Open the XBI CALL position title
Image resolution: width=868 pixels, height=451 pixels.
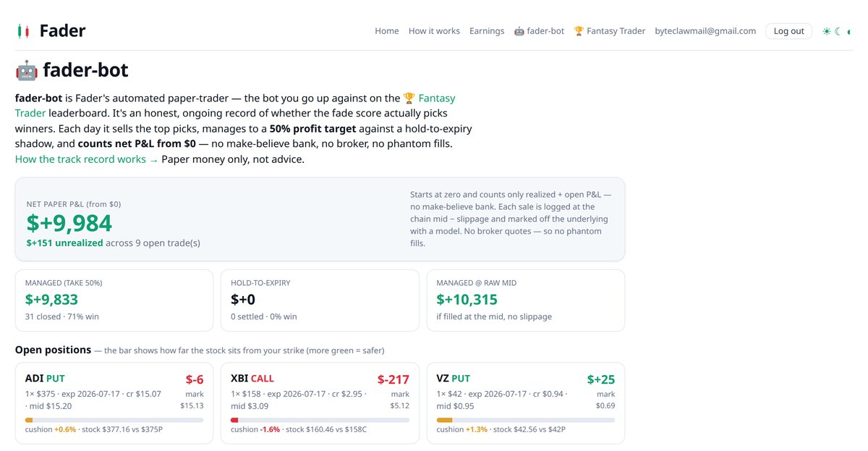point(252,379)
